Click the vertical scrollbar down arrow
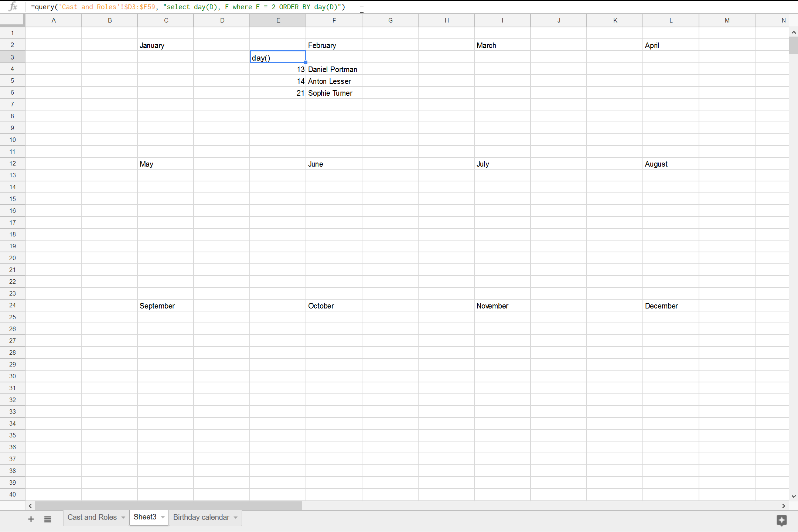Screen dimensions: 798x532 pyautogui.click(x=793, y=496)
